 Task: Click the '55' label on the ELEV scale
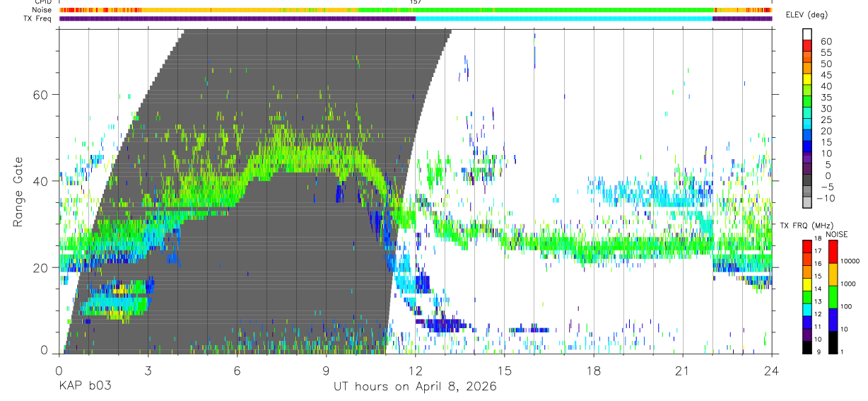point(826,52)
